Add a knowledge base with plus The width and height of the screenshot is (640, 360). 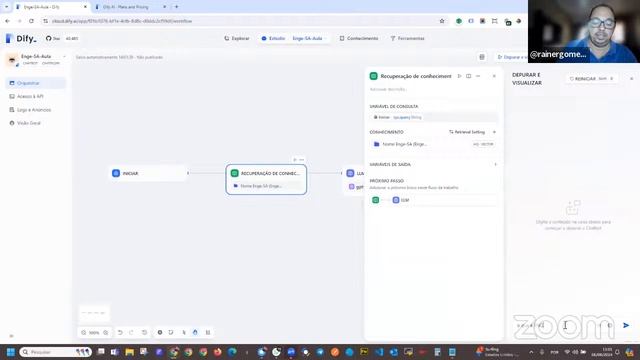(x=494, y=132)
